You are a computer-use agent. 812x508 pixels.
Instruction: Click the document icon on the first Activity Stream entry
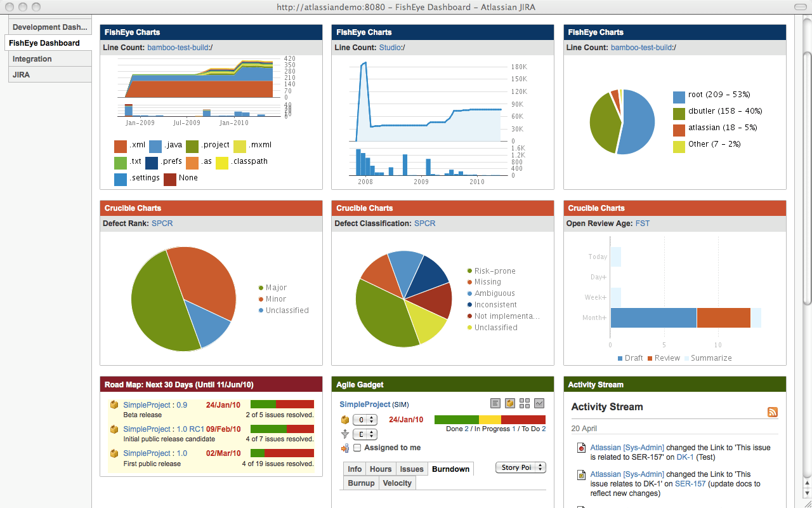pyautogui.click(x=582, y=448)
